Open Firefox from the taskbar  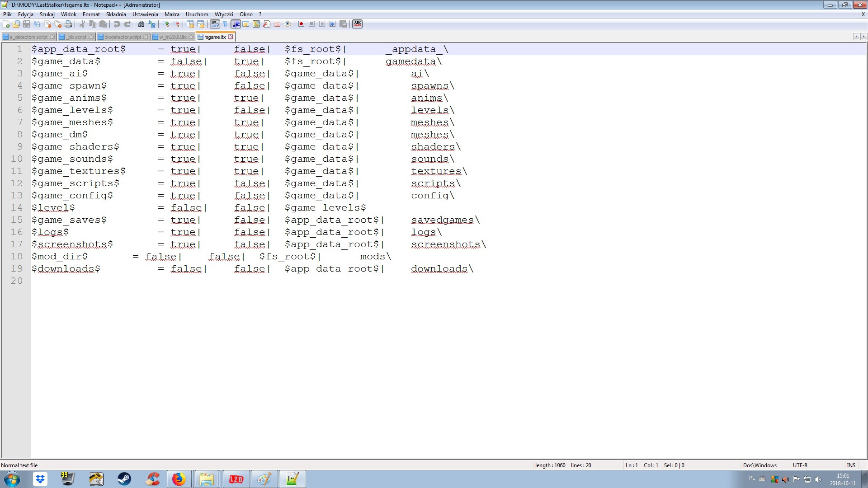(179, 479)
